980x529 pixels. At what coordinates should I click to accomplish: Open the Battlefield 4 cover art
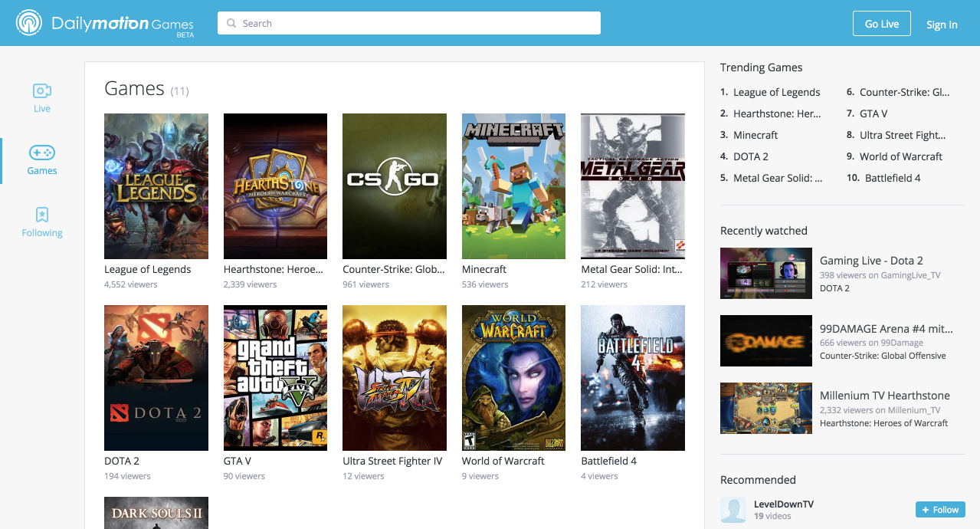click(x=633, y=378)
